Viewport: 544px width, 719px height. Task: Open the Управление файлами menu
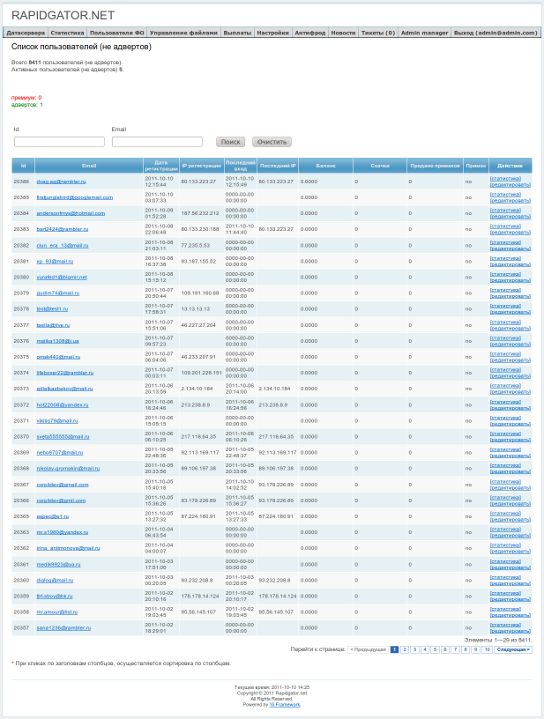[183, 33]
